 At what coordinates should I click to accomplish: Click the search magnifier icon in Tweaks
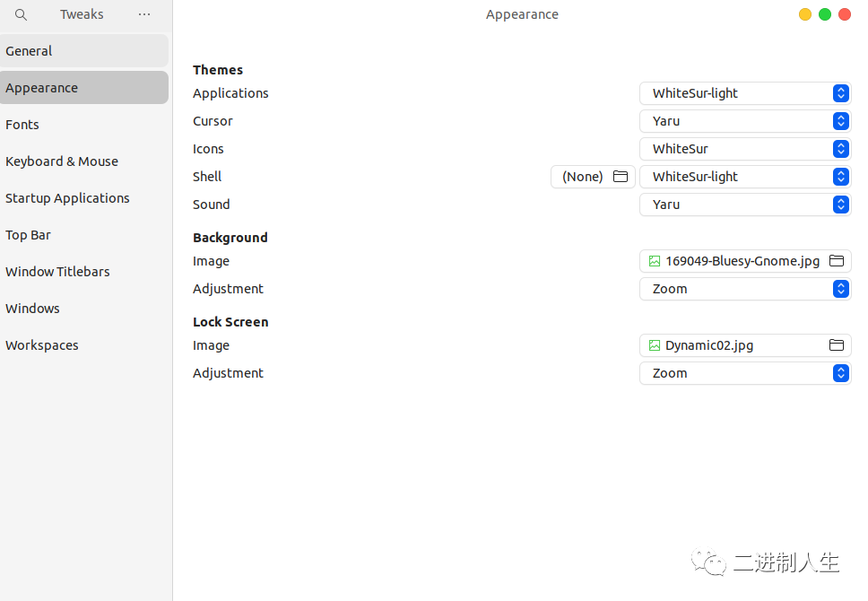[x=22, y=15]
